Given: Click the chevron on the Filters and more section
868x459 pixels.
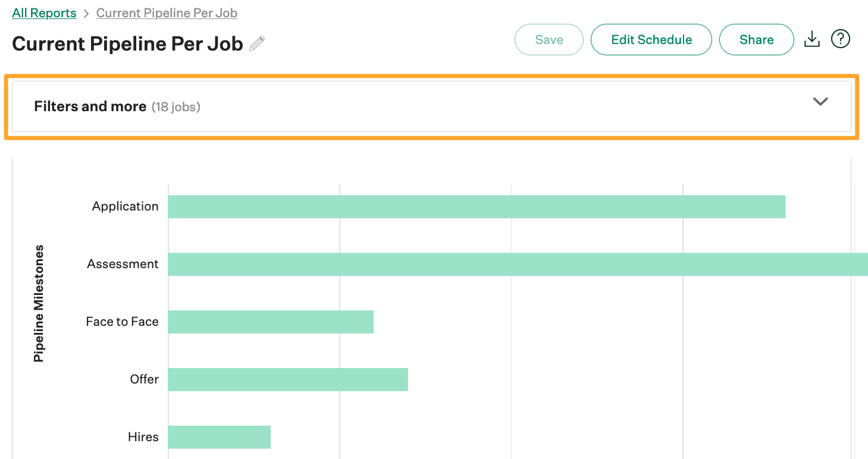Looking at the screenshot, I should [820, 102].
